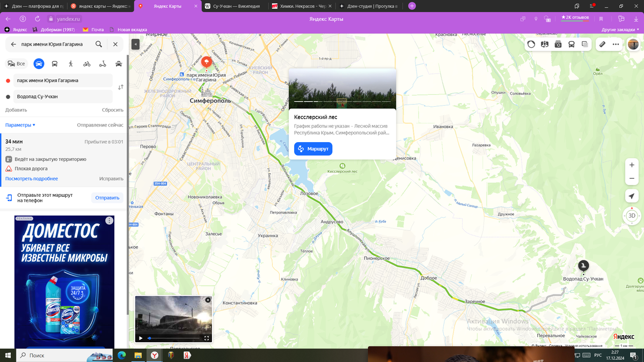Select the ruler measurement tool
Screen dimensions: 644x362
603,45
